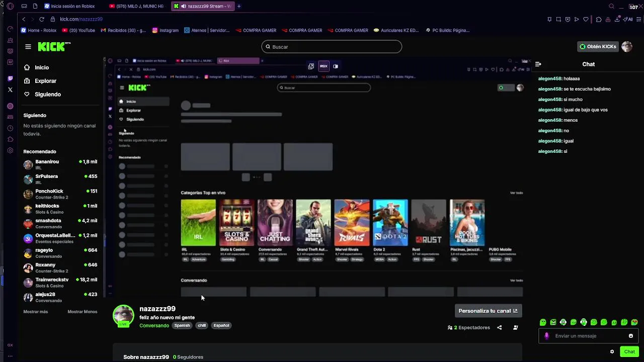Open browser tab search magnifier
Viewport: 644px width, 362px height.
pyautogui.click(x=611, y=6)
